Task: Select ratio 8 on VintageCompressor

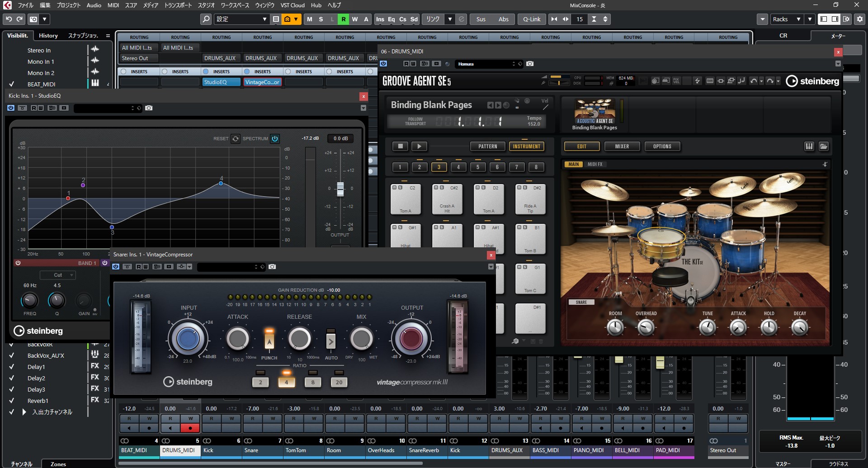Action: coord(313,382)
